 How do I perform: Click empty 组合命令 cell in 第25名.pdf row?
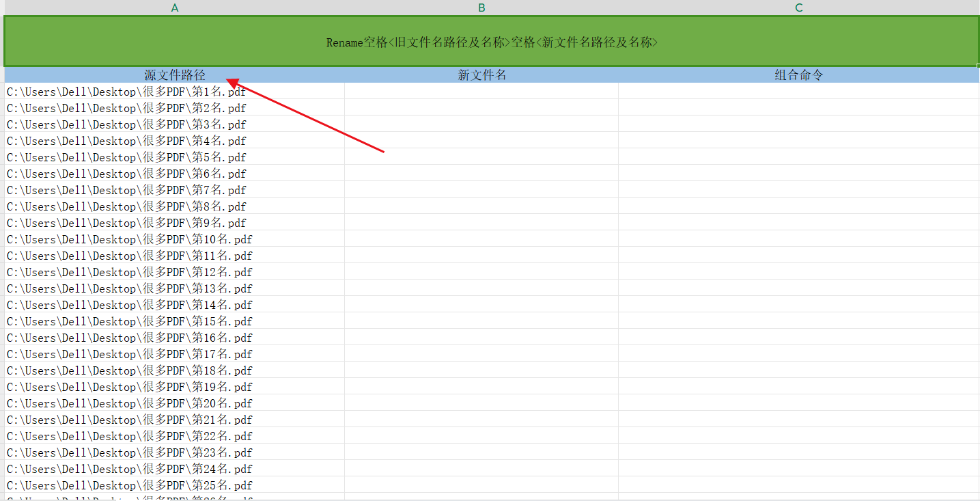click(799, 485)
